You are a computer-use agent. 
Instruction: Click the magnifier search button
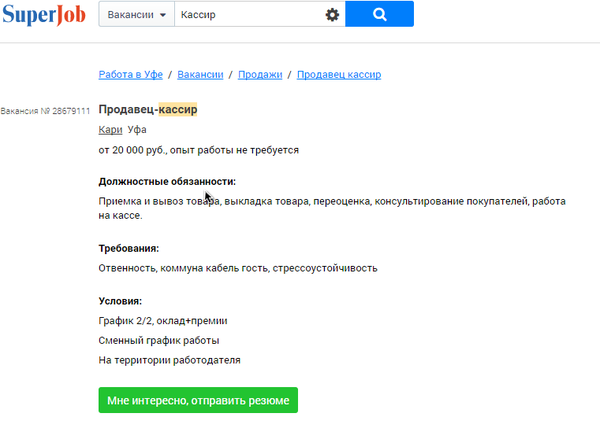coord(379,15)
